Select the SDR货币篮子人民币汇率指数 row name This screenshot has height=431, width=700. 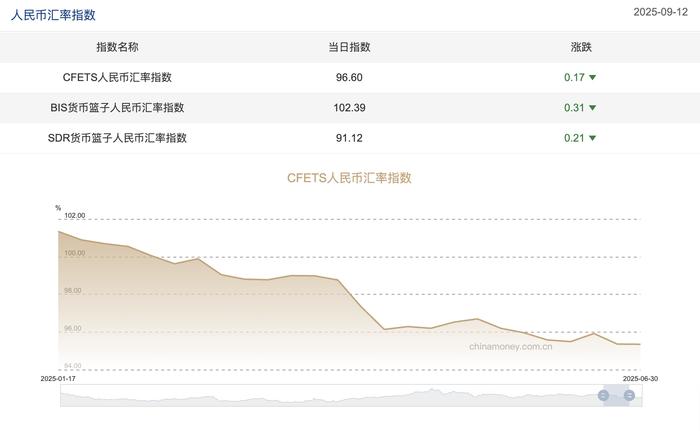coord(117,138)
